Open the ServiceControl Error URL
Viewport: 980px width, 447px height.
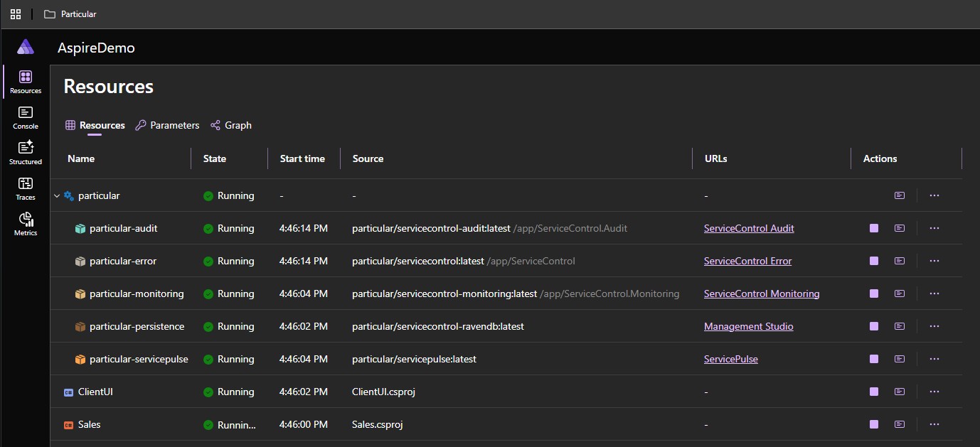(747, 261)
